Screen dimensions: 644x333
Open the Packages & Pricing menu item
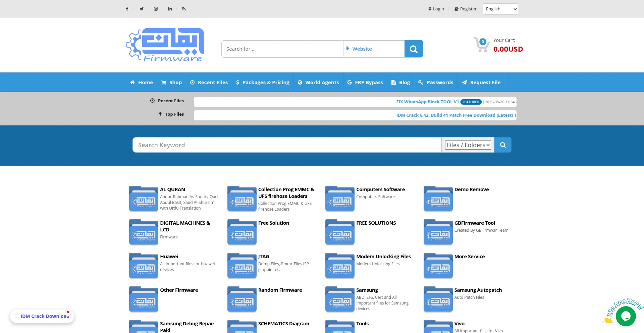pyautogui.click(x=263, y=82)
